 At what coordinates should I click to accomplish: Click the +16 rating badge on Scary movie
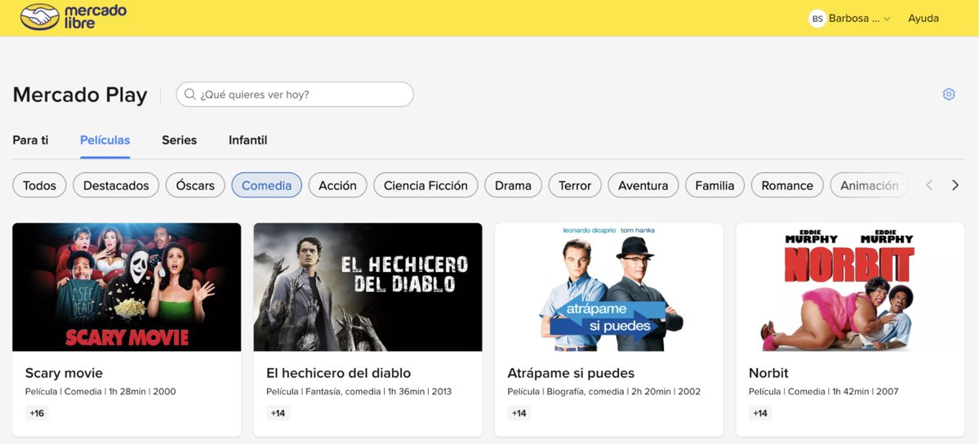[37, 413]
